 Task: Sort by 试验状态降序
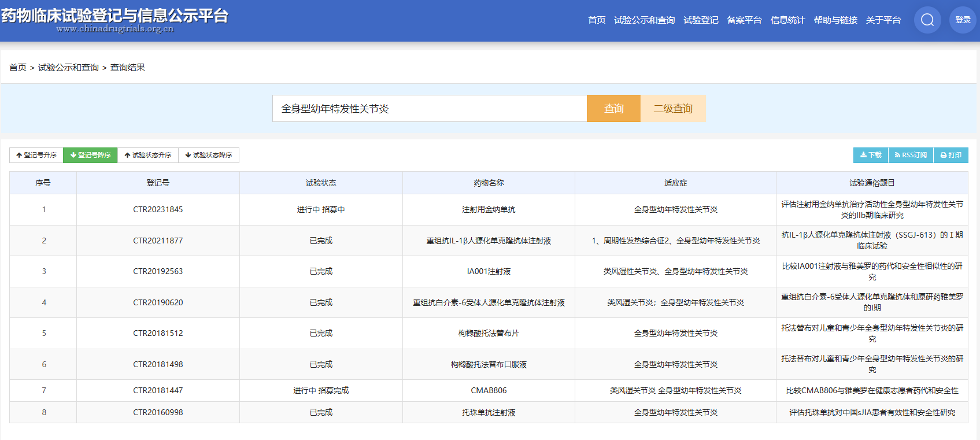209,155
